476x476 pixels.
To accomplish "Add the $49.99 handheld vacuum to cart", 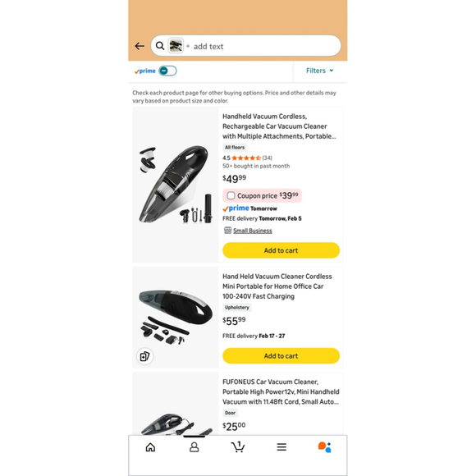I will 281,250.
